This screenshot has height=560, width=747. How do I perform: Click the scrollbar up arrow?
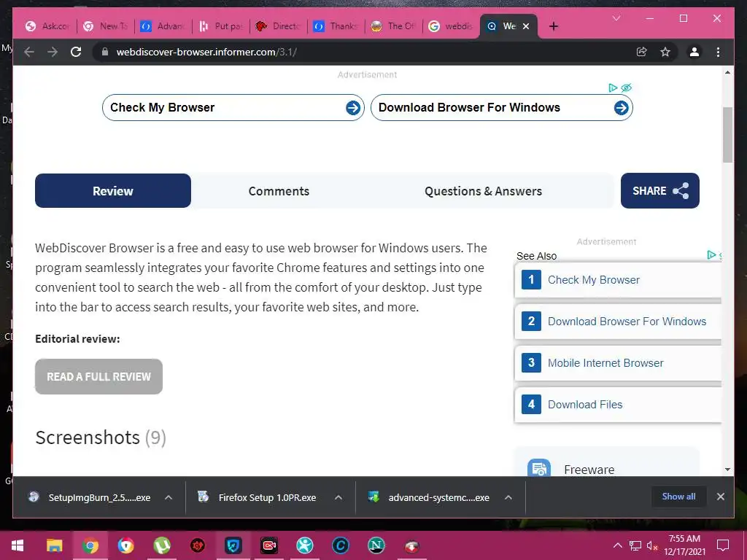727,72
